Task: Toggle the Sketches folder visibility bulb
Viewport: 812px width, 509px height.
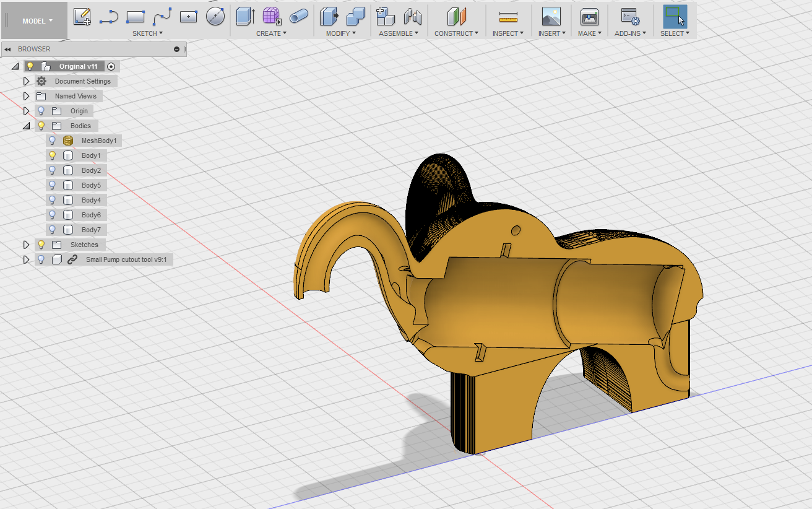Action: (x=41, y=245)
